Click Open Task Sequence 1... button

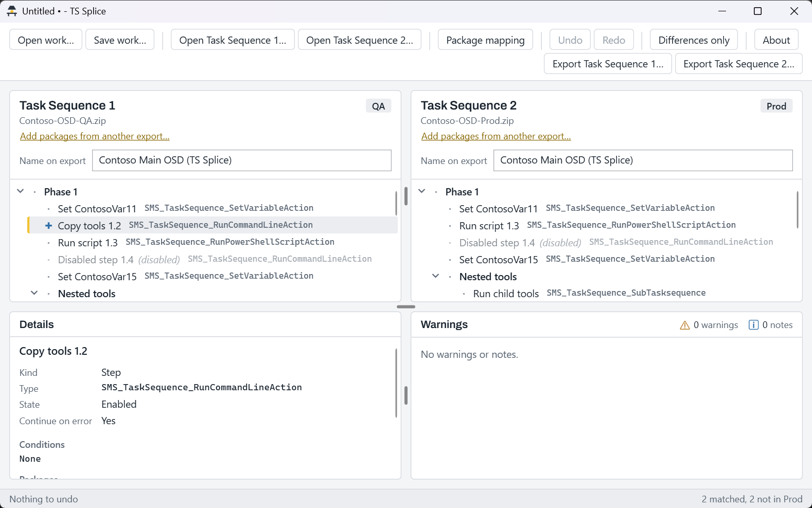click(x=233, y=40)
